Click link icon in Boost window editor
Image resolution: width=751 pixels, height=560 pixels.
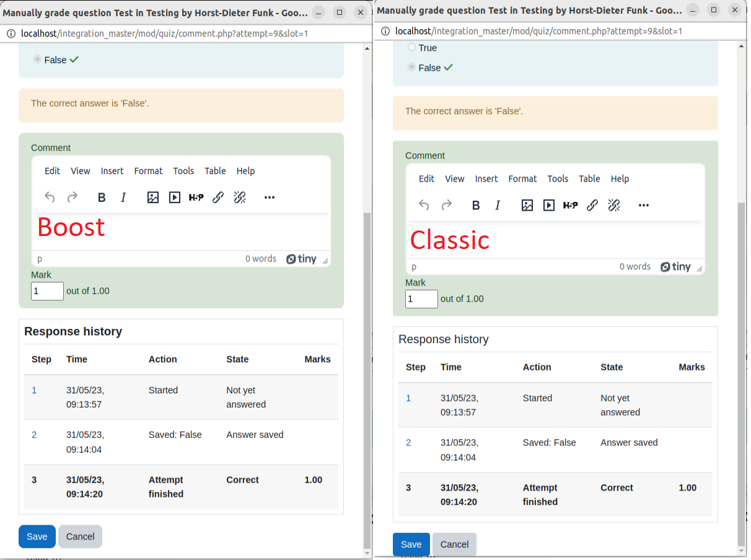[x=218, y=198]
